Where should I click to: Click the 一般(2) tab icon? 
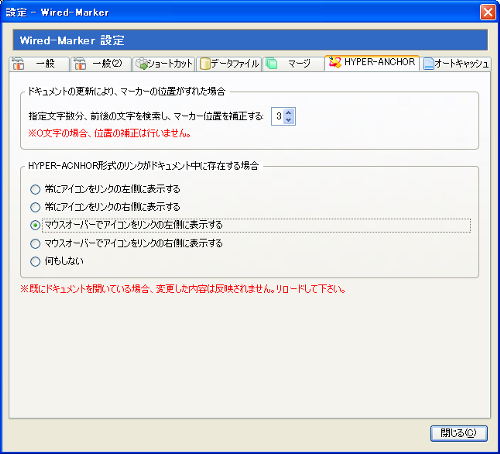(80, 63)
